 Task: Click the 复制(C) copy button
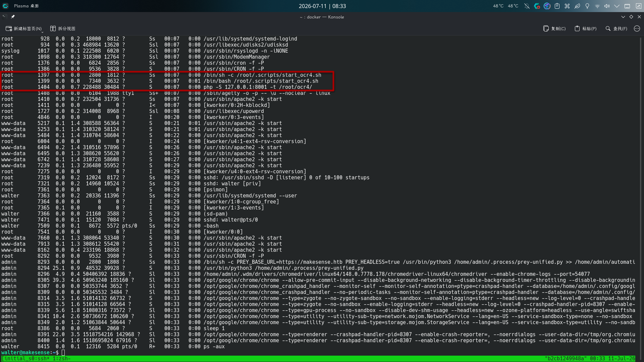click(554, 29)
